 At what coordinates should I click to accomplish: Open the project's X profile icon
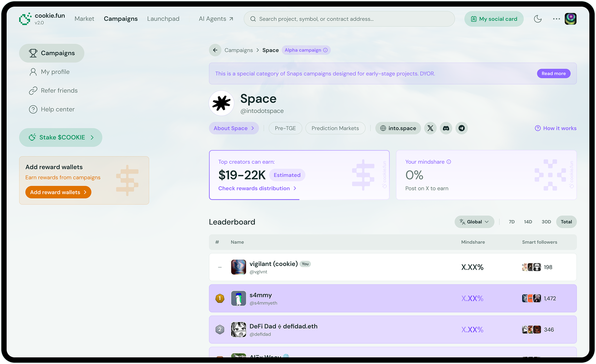[x=430, y=128]
